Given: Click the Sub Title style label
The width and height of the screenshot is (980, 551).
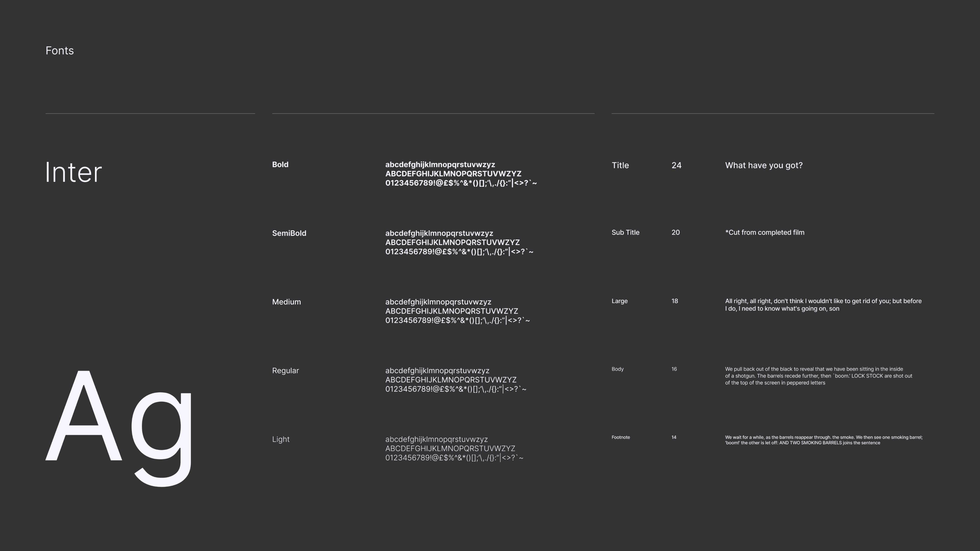Looking at the screenshot, I should coord(625,232).
